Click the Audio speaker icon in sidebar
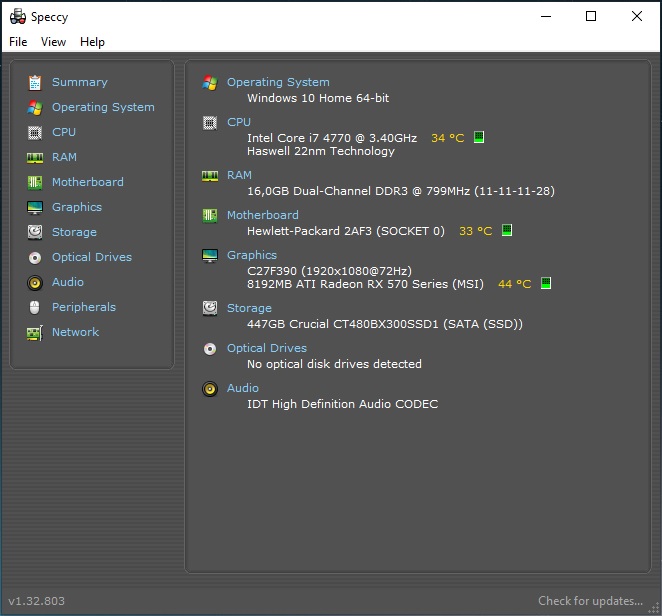This screenshot has width=662, height=616. point(35,282)
